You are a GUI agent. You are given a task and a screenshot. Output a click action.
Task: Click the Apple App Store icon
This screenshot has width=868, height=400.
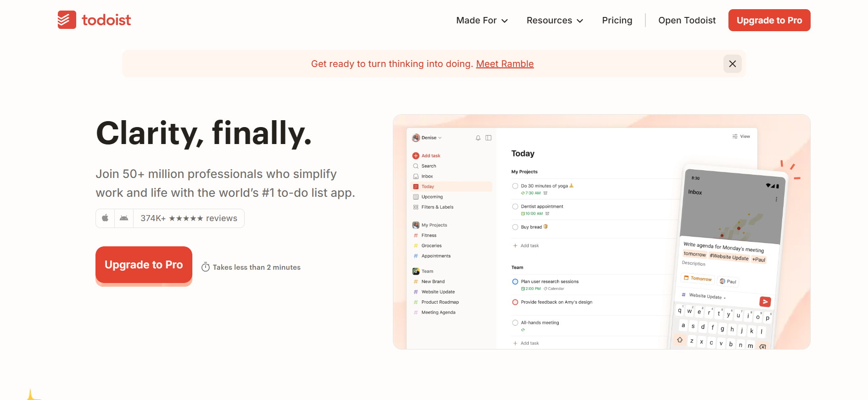coord(105,218)
